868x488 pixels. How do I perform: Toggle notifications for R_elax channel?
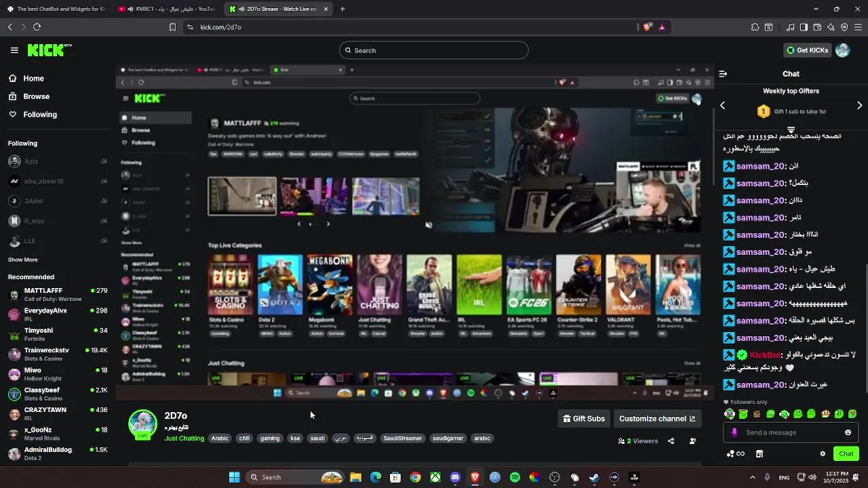tap(104, 221)
